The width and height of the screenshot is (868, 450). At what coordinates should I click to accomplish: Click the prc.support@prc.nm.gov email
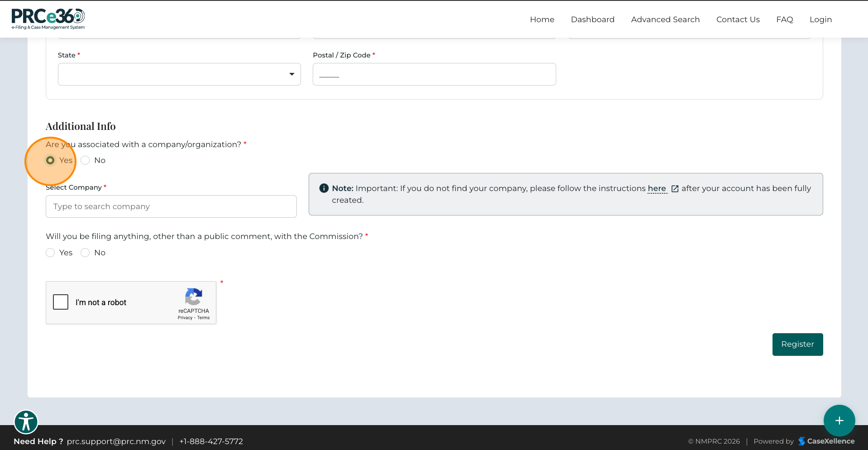click(x=116, y=441)
